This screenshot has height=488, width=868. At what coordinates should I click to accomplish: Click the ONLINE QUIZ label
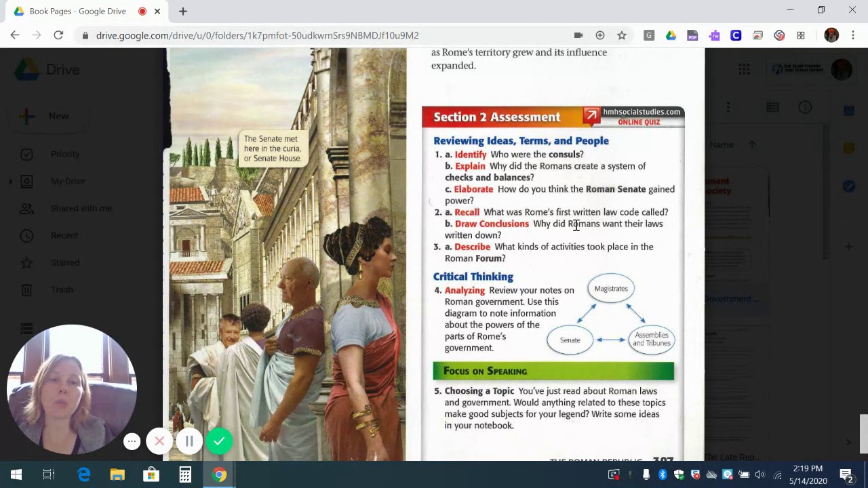(x=639, y=123)
